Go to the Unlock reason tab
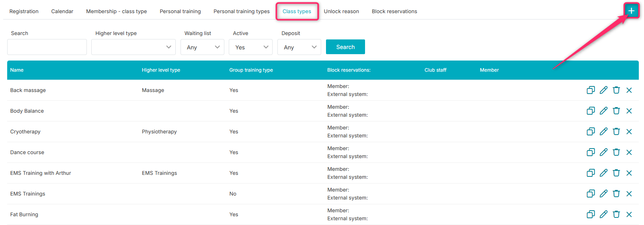Image resolution: width=644 pixels, height=225 pixels. 342,11
